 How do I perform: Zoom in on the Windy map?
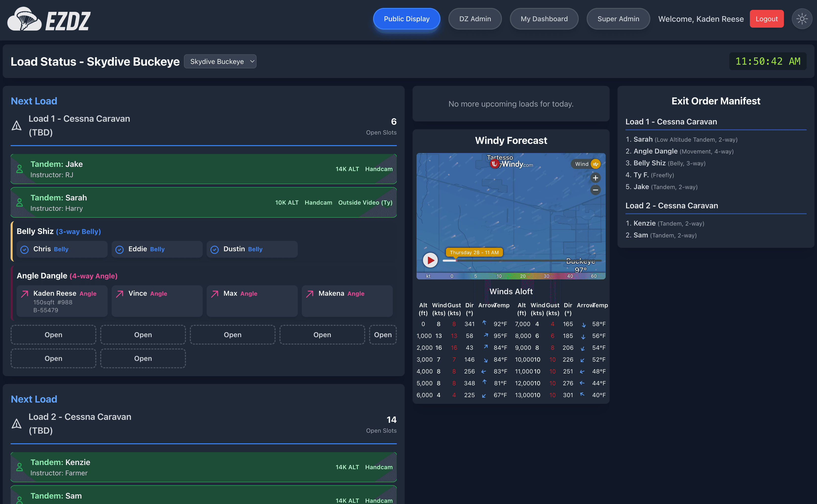pyautogui.click(x=596, y=178)
